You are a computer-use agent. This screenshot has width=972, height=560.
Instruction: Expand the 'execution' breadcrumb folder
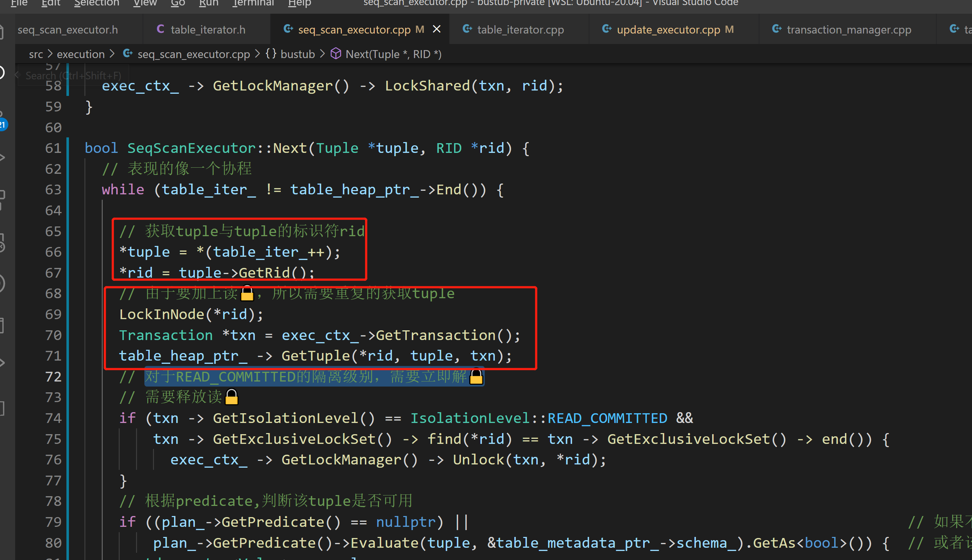[x=80, y=54]
